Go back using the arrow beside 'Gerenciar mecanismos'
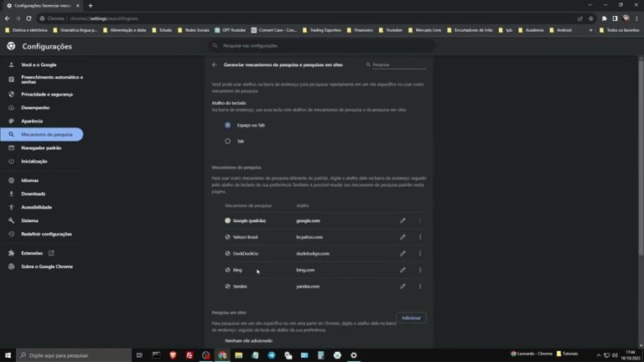Image resolution: width=644 pixels, height=362 pixels. click(215, 65)
